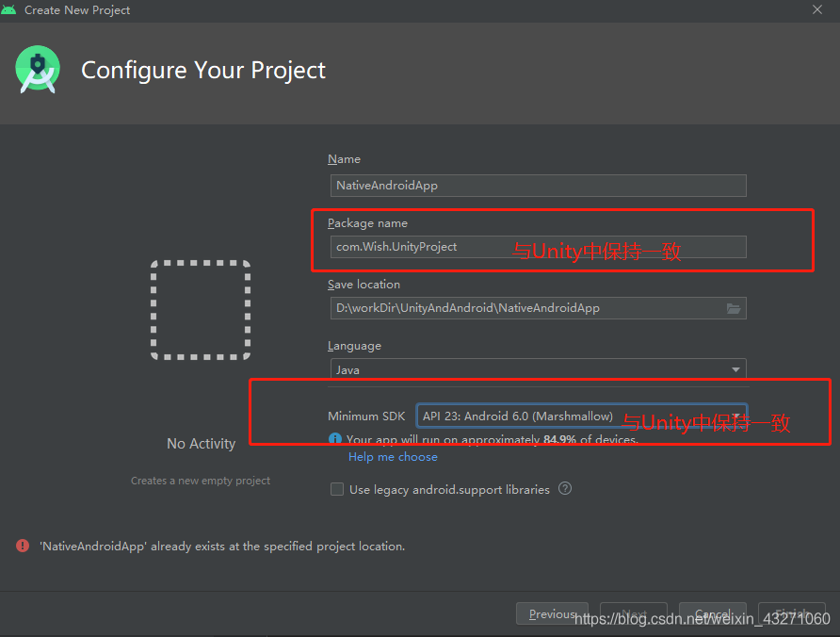This screenshot has height=637, width=840.
Task: Open the Language dropdown showing Java
Action: (x=538, y=369)
